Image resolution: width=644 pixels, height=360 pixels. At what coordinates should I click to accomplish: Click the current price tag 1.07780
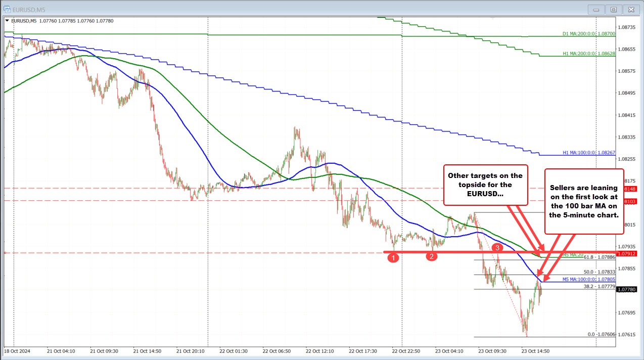tap(627, 290)
